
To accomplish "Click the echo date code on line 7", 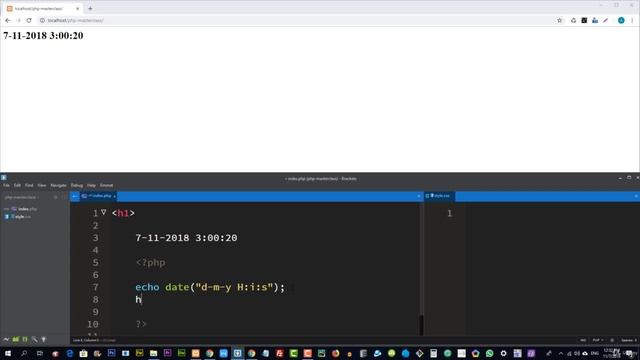I will pos(210,287).
